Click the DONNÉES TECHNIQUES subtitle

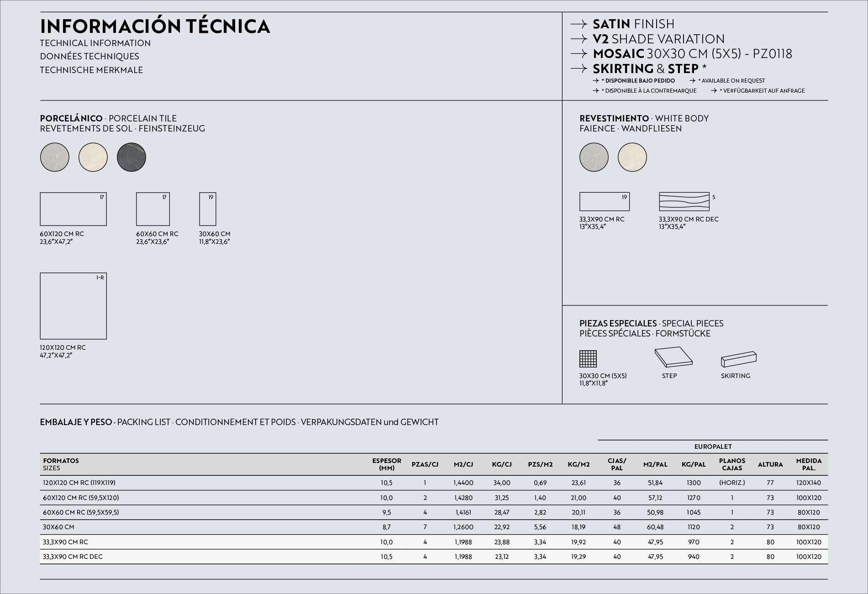click(x=89, y=57)
